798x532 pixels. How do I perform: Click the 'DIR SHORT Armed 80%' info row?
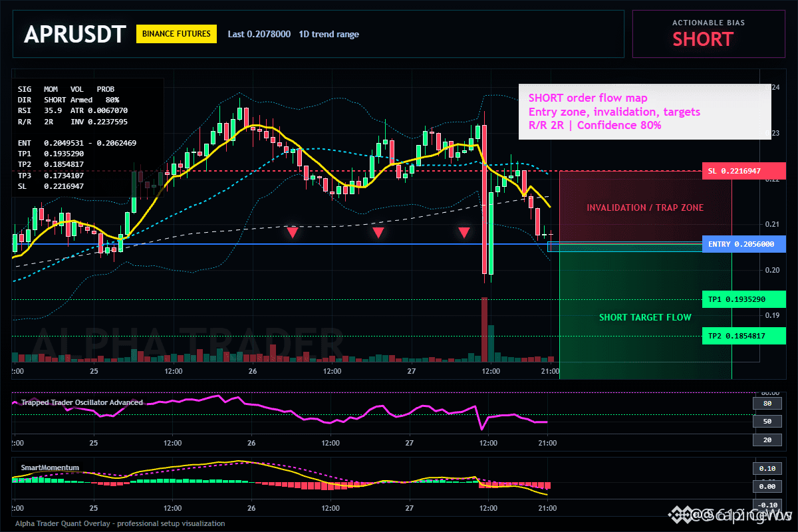tap(68, 100)
